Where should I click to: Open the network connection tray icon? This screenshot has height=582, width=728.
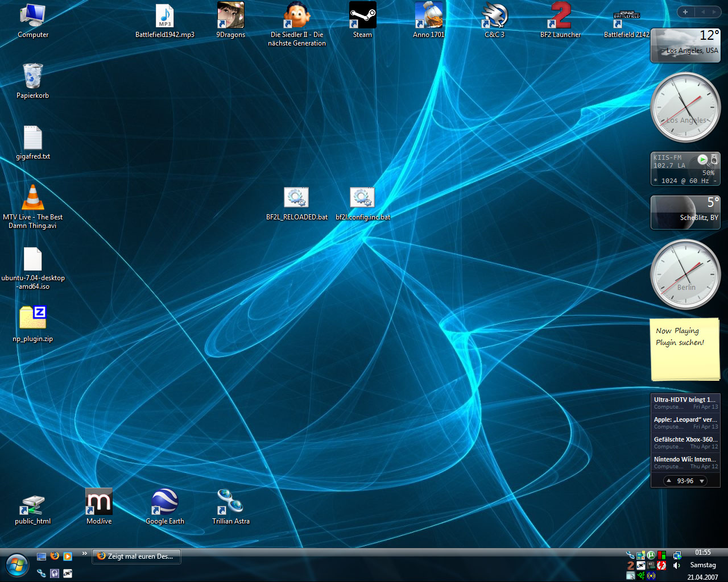pos(677,555)
